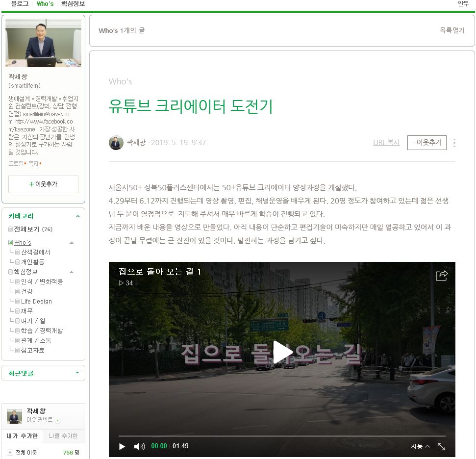The image size is (476, 459).
Task: Open the Life Design category
Action: [36, 302]
